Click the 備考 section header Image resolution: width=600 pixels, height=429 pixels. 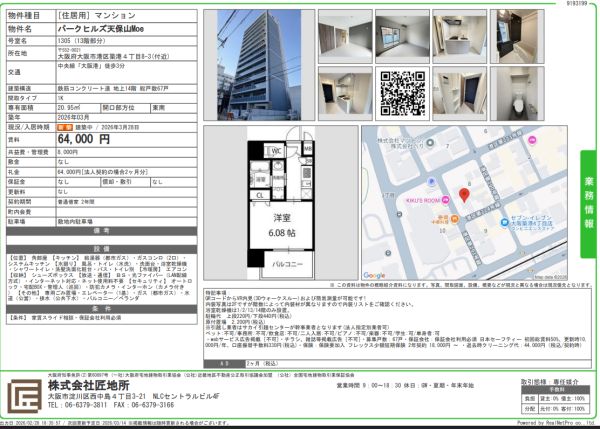click(x=102, y=231)
